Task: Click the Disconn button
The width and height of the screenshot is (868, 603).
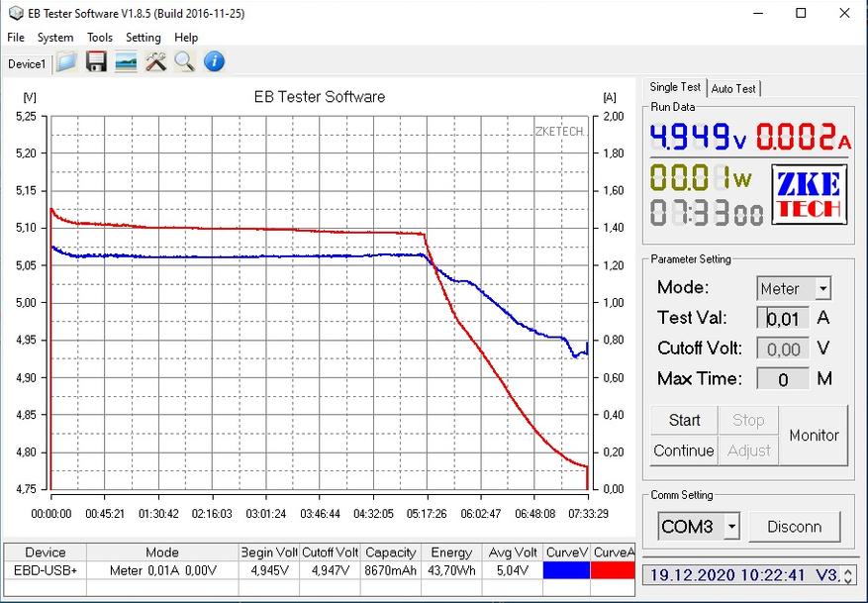Action: 795,527
